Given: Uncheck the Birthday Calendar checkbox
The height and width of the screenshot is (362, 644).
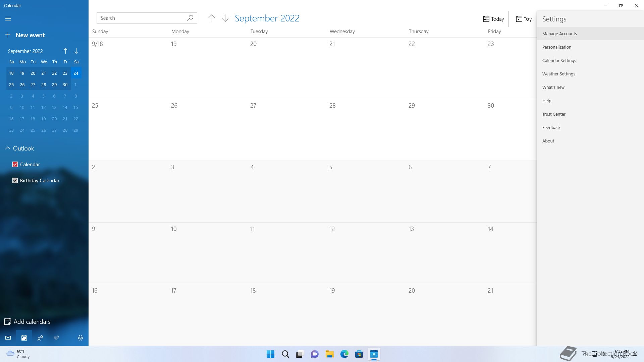Looking at the screenshot, I should (x=15, y=180).
